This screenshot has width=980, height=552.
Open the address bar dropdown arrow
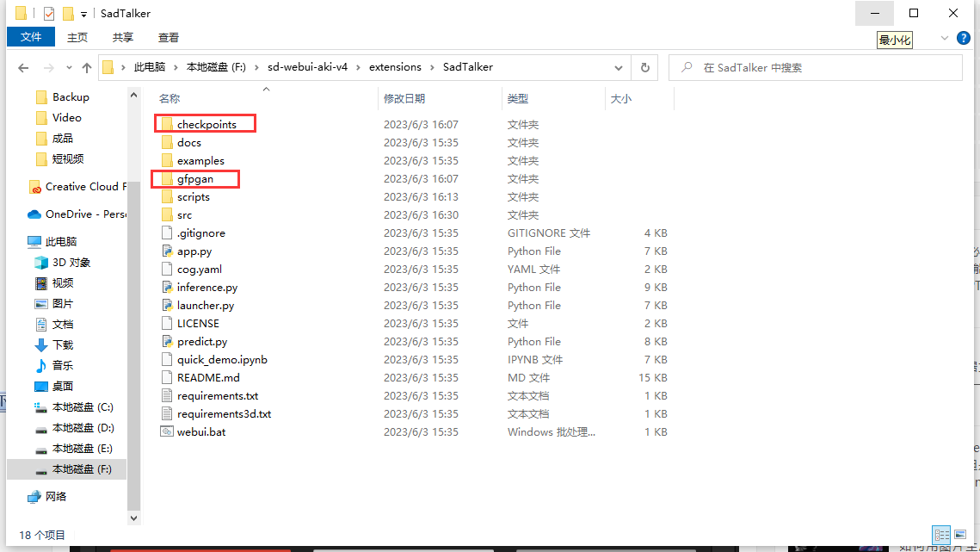click(618, 67)
